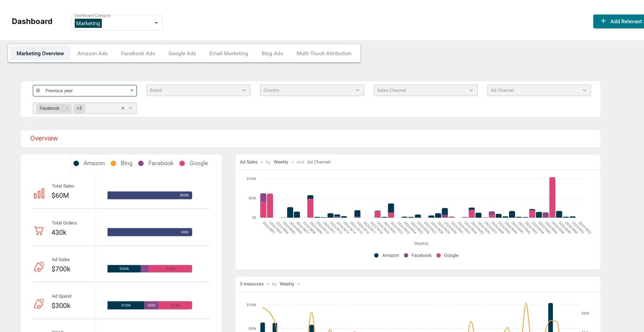
Task: Open the Brand filter dropdown
Action: click(x=198, y=90)
